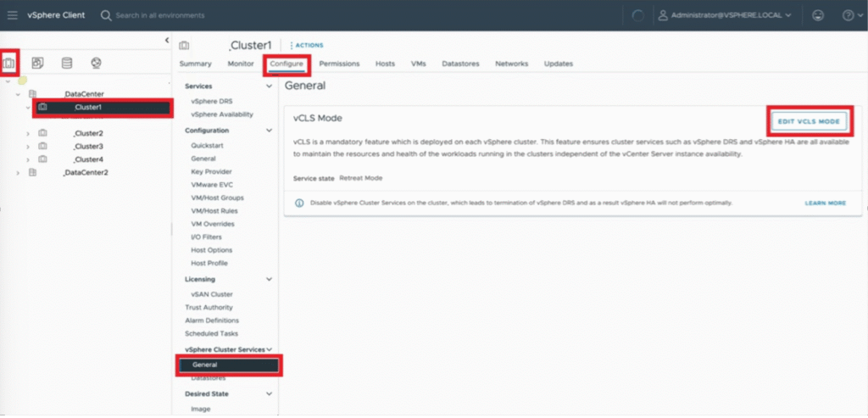The width and height of the screenshot is (868, 418).
Task: Open the Alarm Definitions page
Action: point(212,320)
